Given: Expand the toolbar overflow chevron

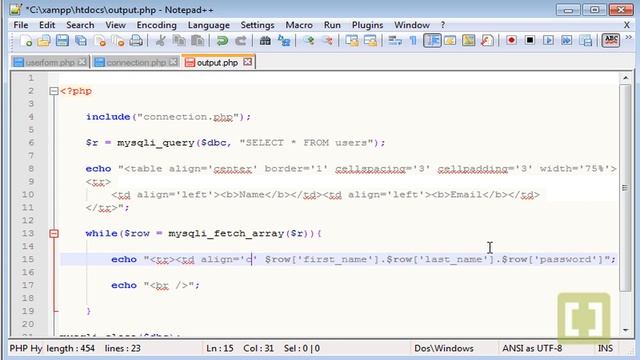Looking at the screenshot, I should 629,38.
